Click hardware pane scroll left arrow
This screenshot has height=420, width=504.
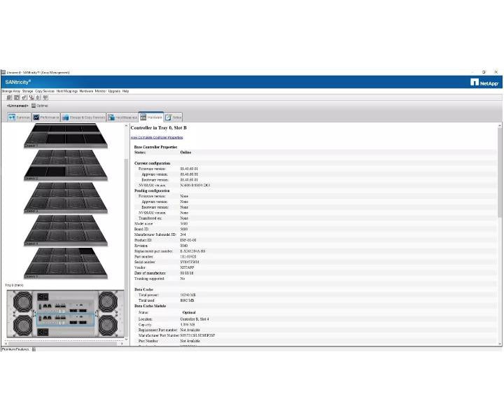tap(6, 344)
